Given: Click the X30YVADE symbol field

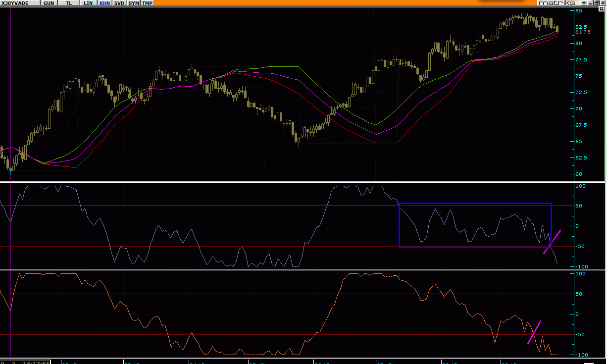Looking at the screenshot, I should [20, 3].
